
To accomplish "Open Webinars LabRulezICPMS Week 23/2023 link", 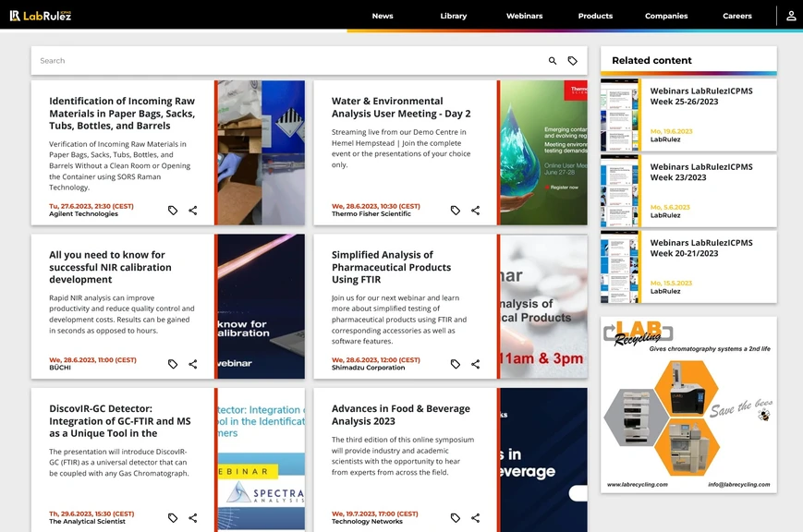I will click(701, 172).
